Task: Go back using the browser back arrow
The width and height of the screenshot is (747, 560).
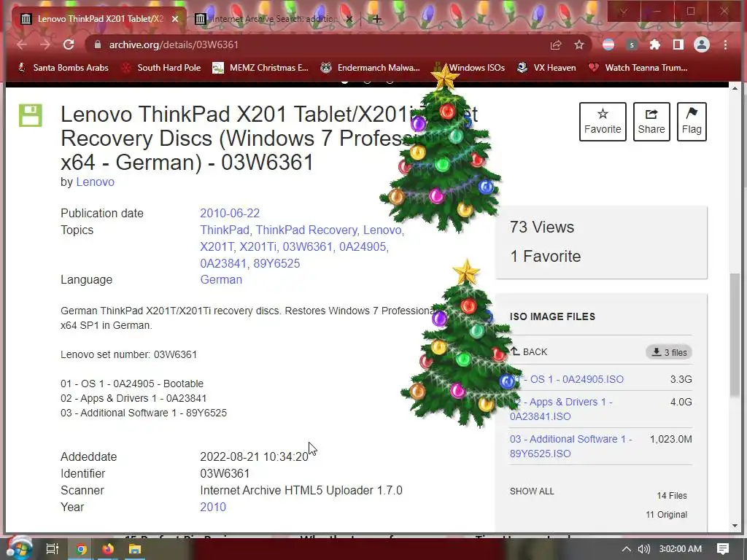Action: [x=21, y=44]
